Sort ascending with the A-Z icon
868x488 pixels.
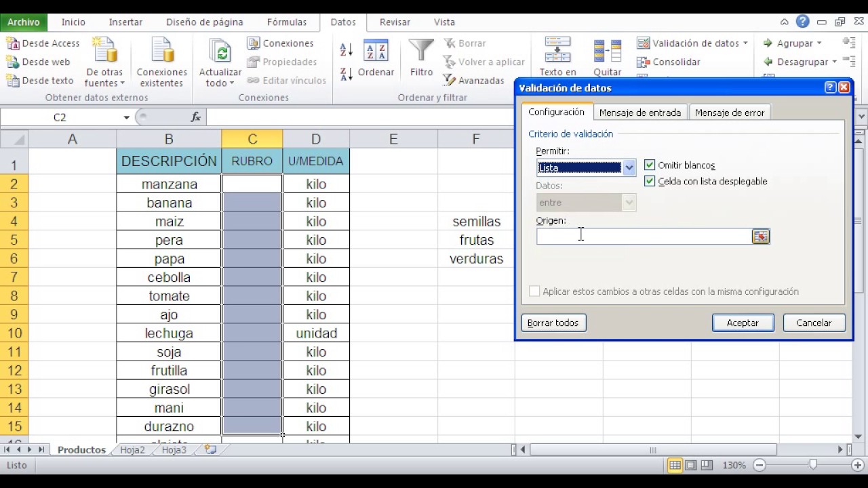[346, 49]
